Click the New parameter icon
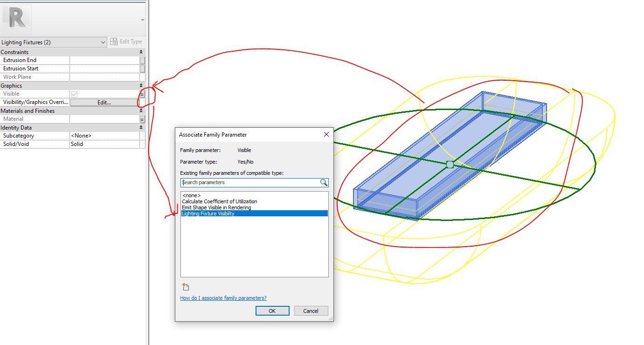Image resolution: width=644 pixels, height=345 pixels. [x=185, y=287]
